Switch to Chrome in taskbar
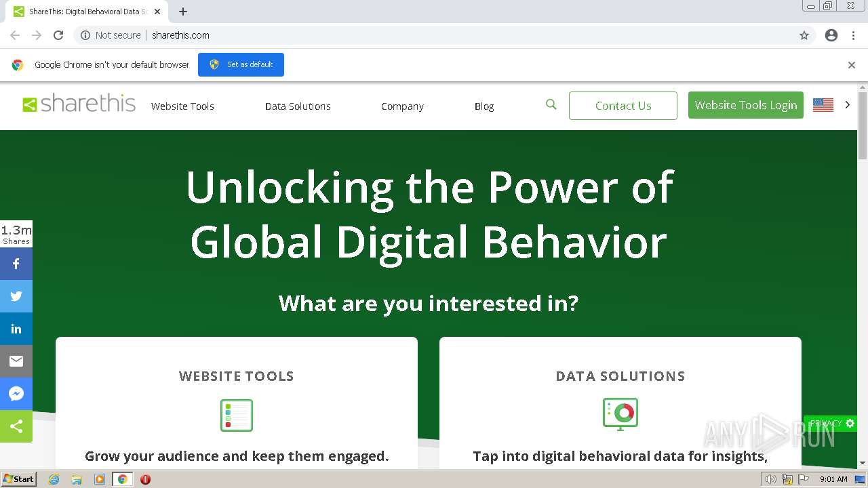Screen dimensions: 868x488 point(123,479)
